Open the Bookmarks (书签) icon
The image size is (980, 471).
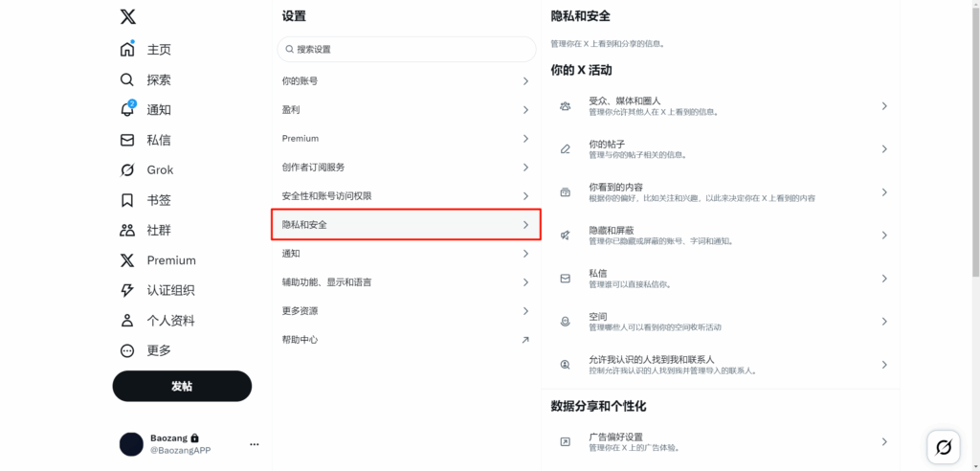pos(127,200)
